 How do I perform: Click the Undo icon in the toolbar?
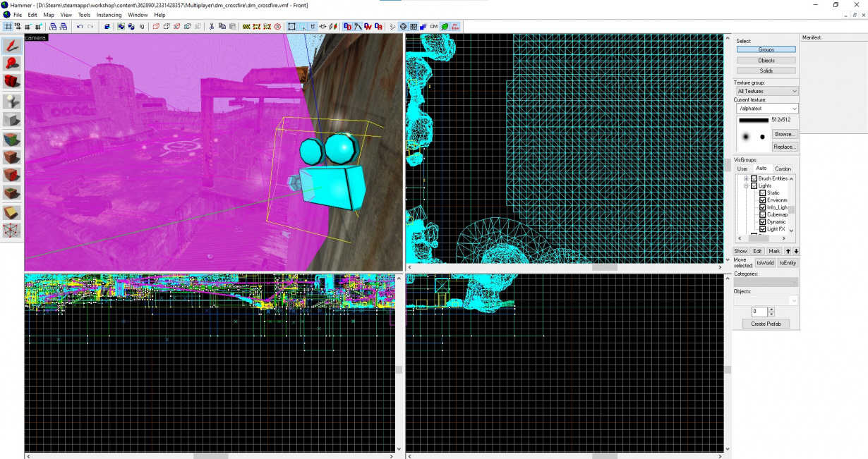(80, 26)
